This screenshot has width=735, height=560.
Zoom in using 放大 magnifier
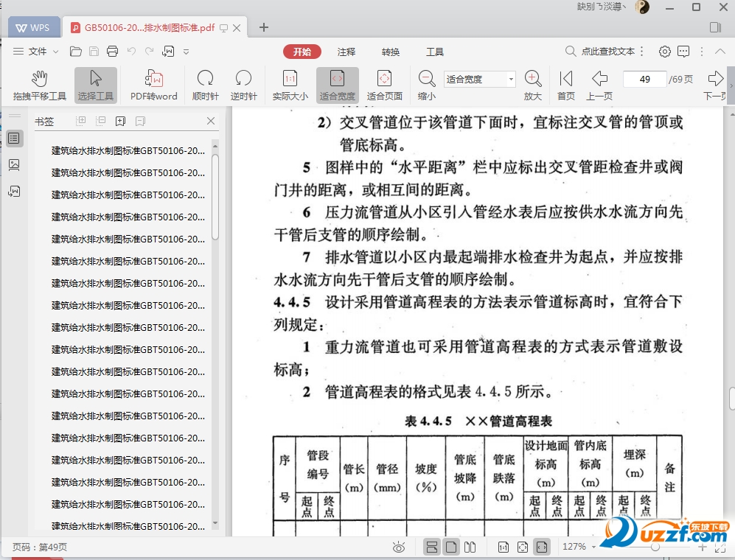(x=533, y=85)
